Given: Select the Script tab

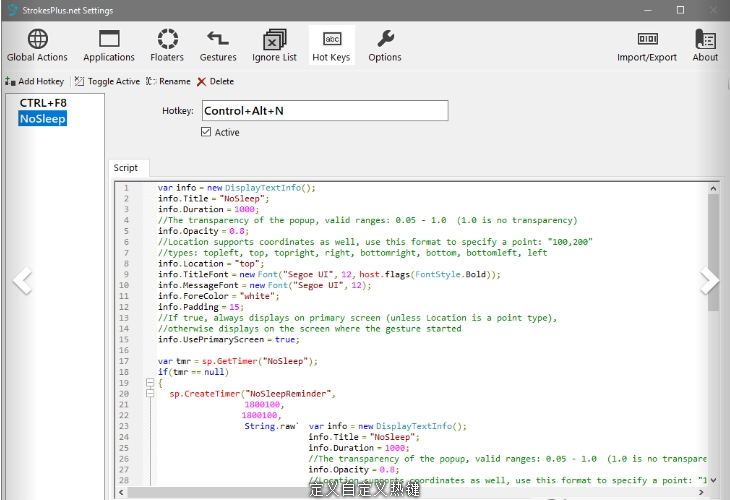Looking at the screenshot, I should pos(126,168).
